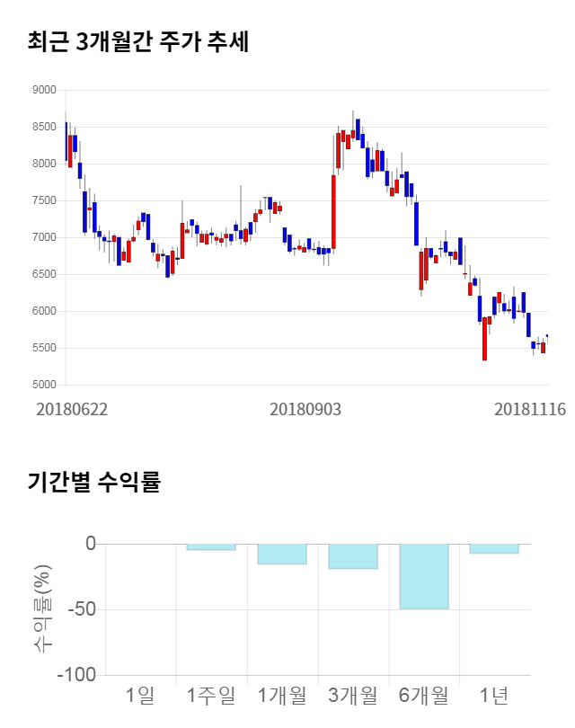Screen dimensions: 575x728
Task: Select the 1주일 return bar
Action: coord(211,546)
